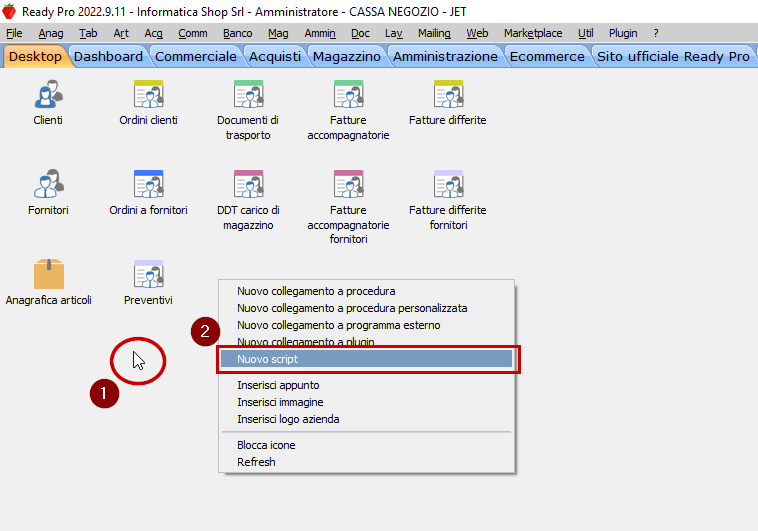Open the Documenti di trasporto icon
This screenshot has width=758, height=531.
pyautogui.click(x=248, y=94)
